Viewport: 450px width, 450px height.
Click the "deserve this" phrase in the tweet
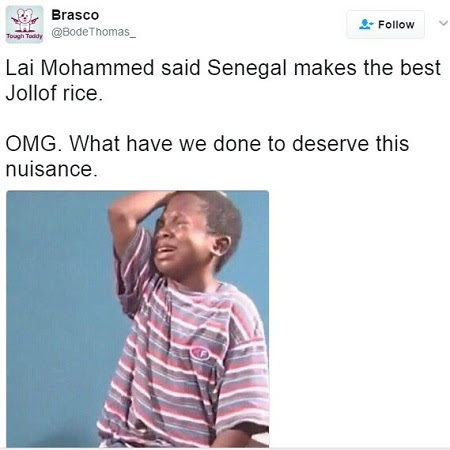point(350,143)
